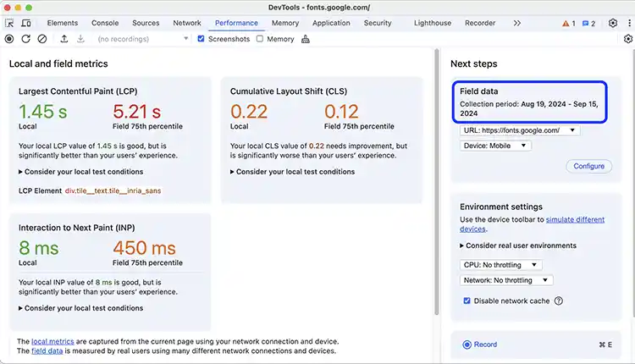Toggle the Screenshots checkbox
Viewport: 635px width, 364px height.
coord(201,39)
